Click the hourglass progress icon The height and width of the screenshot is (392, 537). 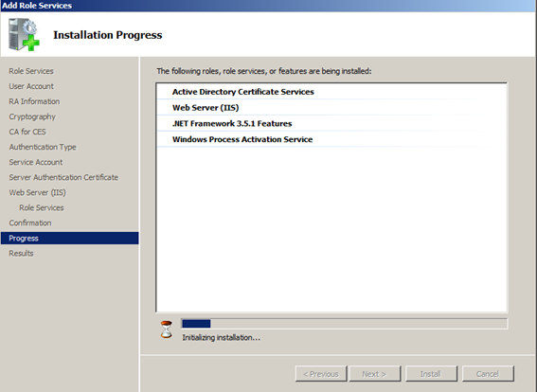(167, 330)
